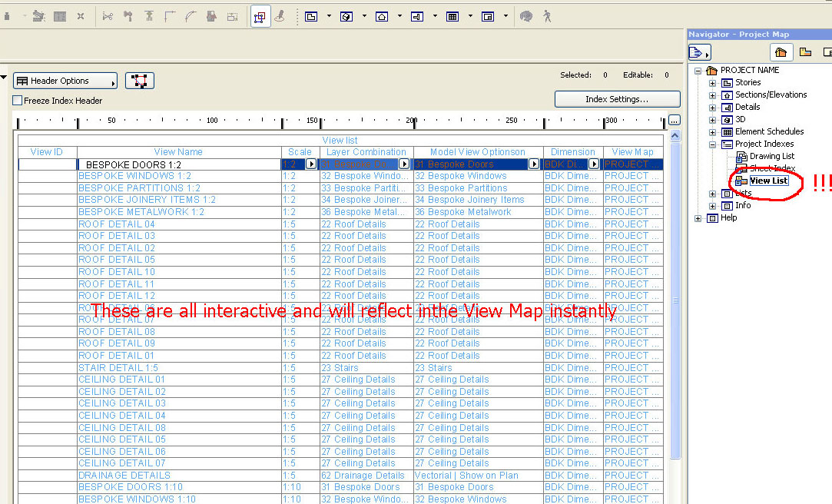This screenshot has height=504, width=832.
Task: Click the Home icon atop the Navigator panel
Action: click(x=781, y=52)
